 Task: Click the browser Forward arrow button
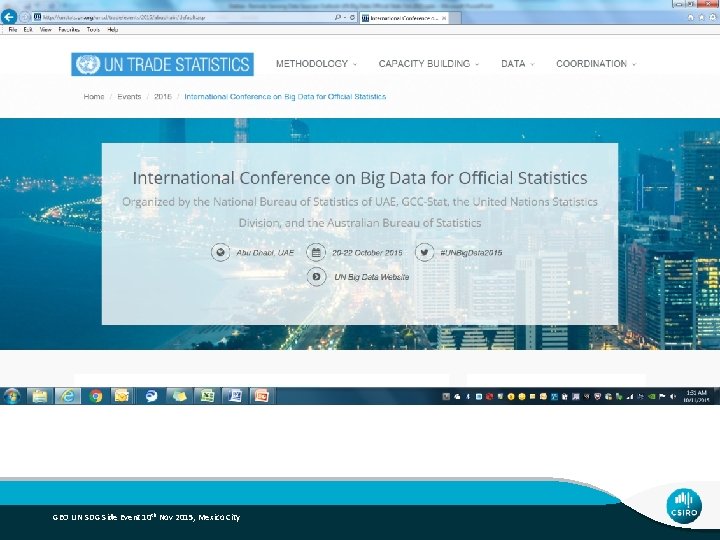tap(25, 17)
